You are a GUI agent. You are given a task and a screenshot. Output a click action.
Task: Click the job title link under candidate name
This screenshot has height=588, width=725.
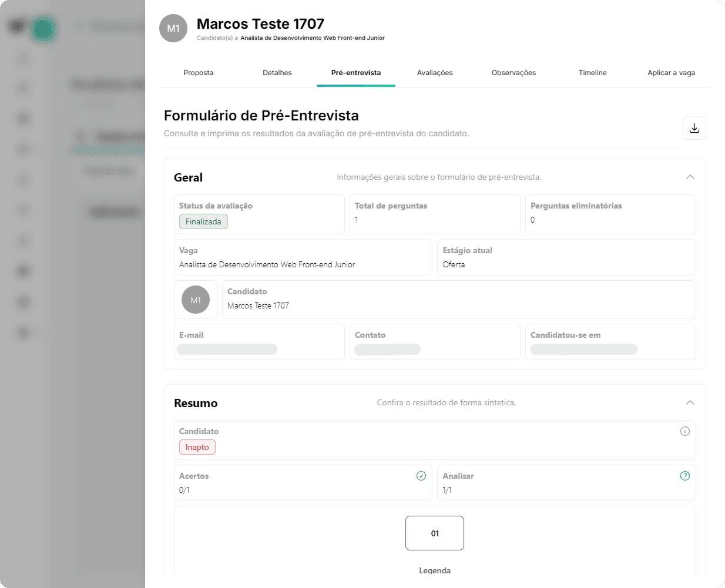pyautogui.click(x=312, y=38)
